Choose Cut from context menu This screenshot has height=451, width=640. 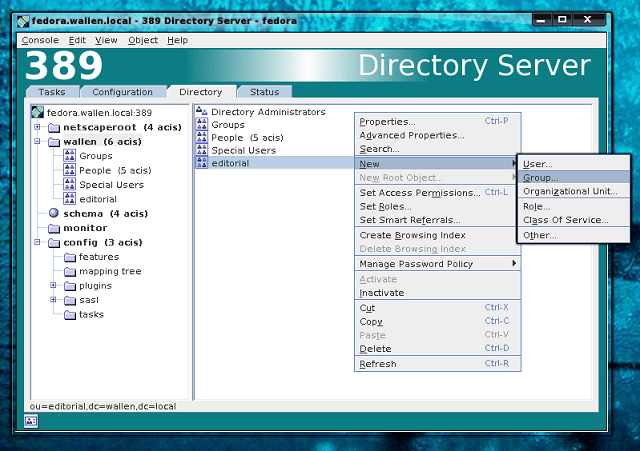pyautogui.click(x=438, y=308)
